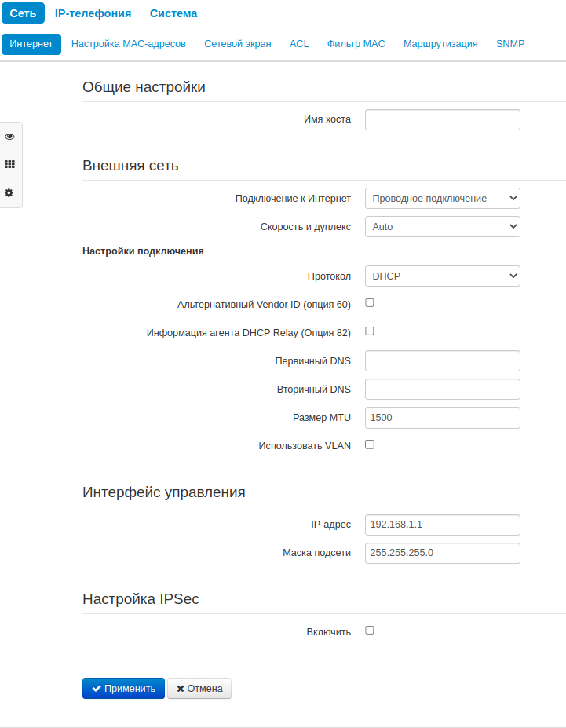Click the gear icon in the side panel
Screen dimensions: 566x728
point(9,192)
